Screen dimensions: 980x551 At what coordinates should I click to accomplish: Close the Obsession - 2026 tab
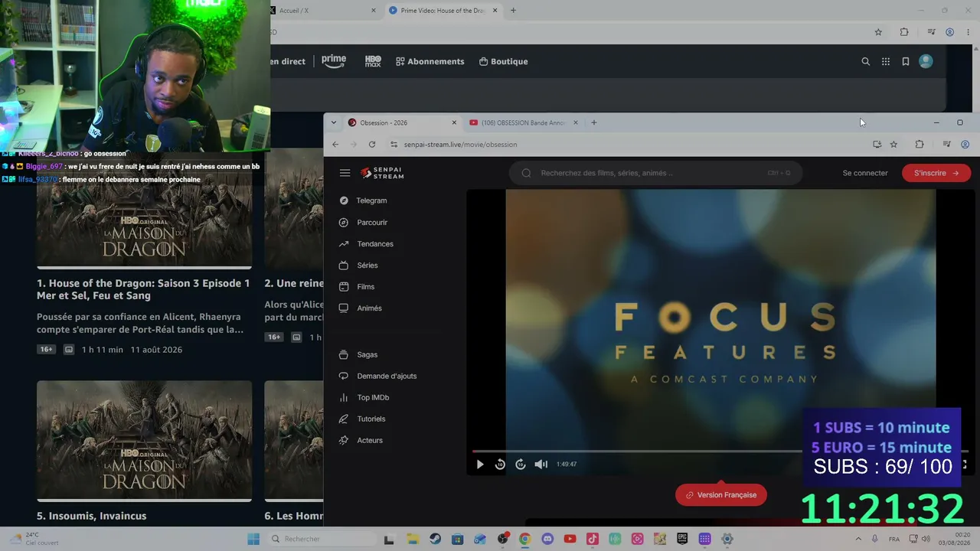(454, 122)
